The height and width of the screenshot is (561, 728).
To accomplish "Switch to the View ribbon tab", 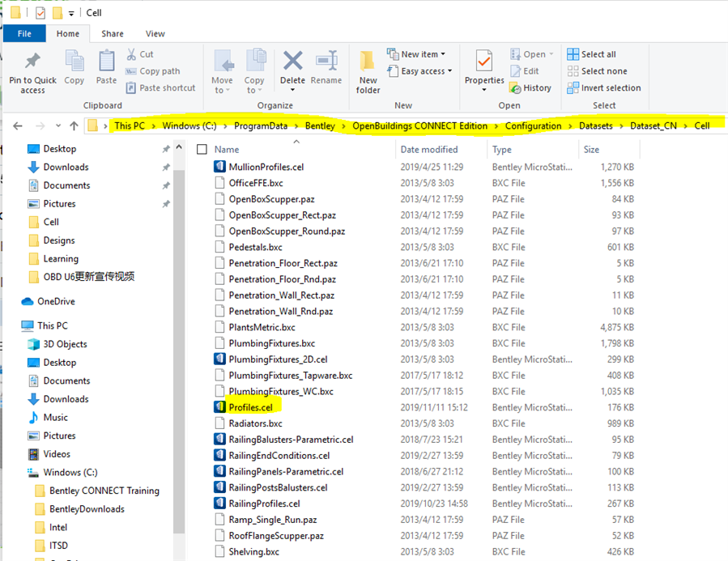I will (155, 33).
